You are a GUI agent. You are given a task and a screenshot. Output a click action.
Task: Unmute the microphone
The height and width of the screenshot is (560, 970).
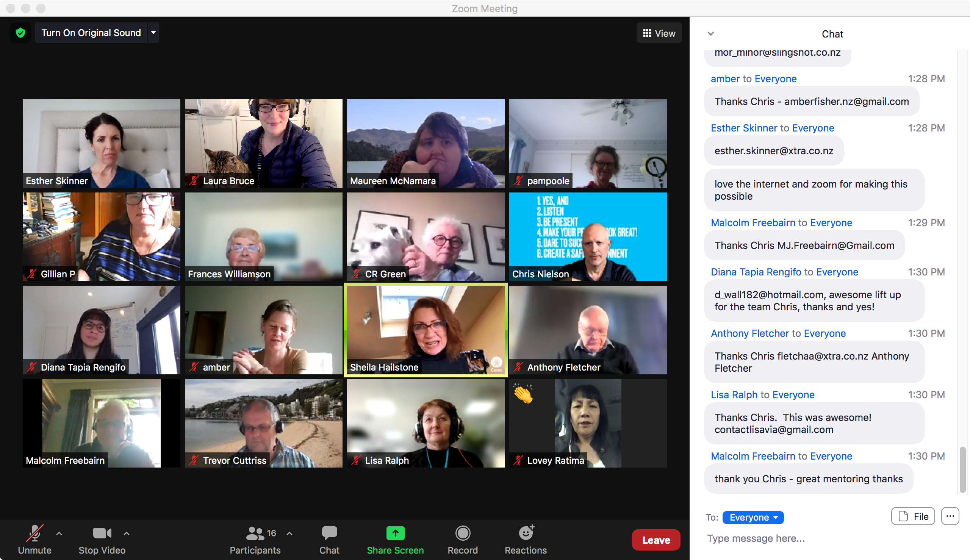point(34,533)
